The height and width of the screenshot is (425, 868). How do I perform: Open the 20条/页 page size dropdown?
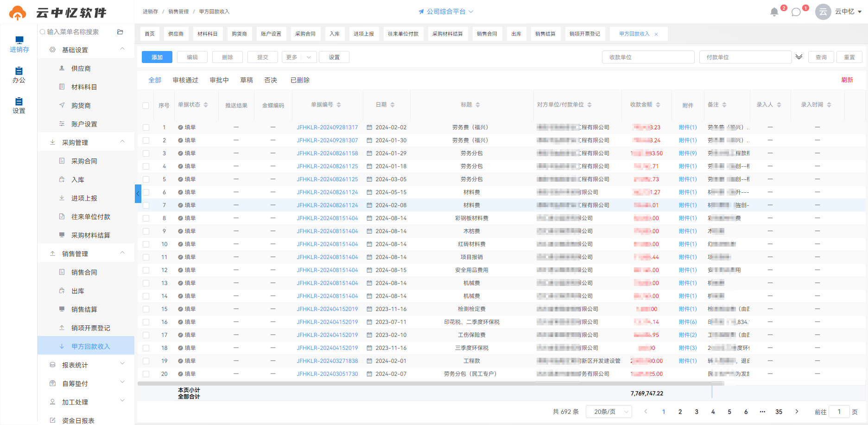[609, 412]
